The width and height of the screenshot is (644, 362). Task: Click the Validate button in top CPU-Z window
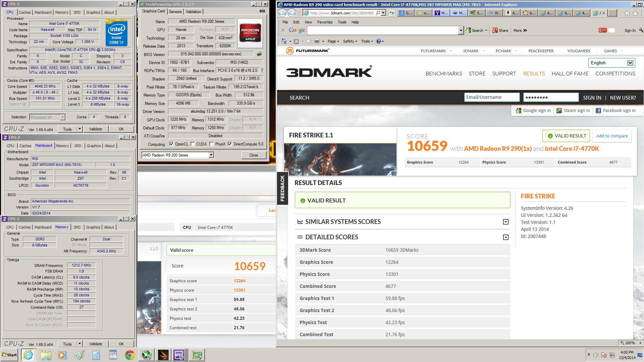click(x=96, y=129)
